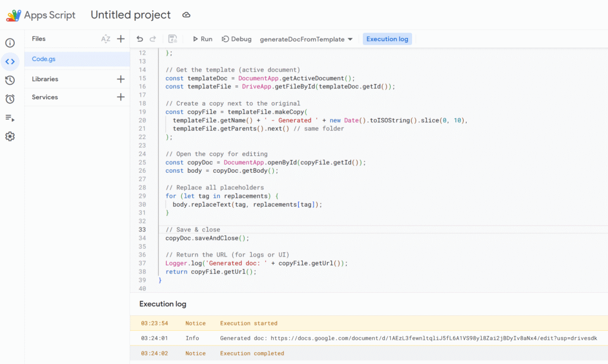Open Executions list icon in sidebar
608x364 pixels.
(10, 118)
